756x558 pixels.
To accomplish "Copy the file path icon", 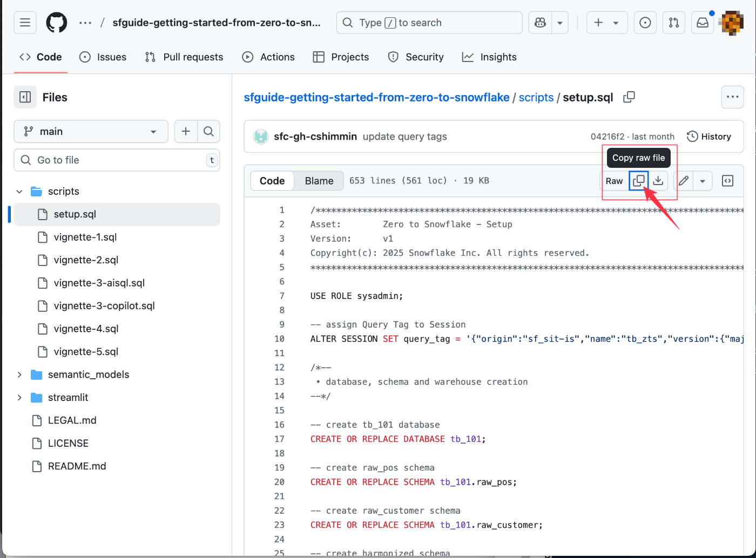I will pos(629,97).
